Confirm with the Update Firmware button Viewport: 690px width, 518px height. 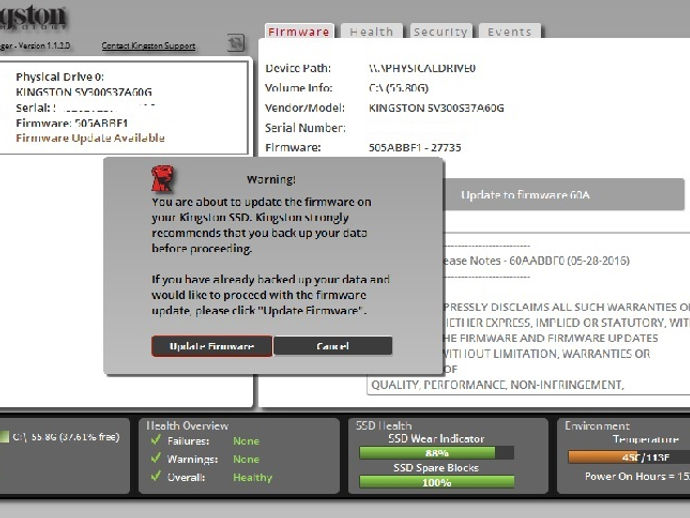(212, 346)
